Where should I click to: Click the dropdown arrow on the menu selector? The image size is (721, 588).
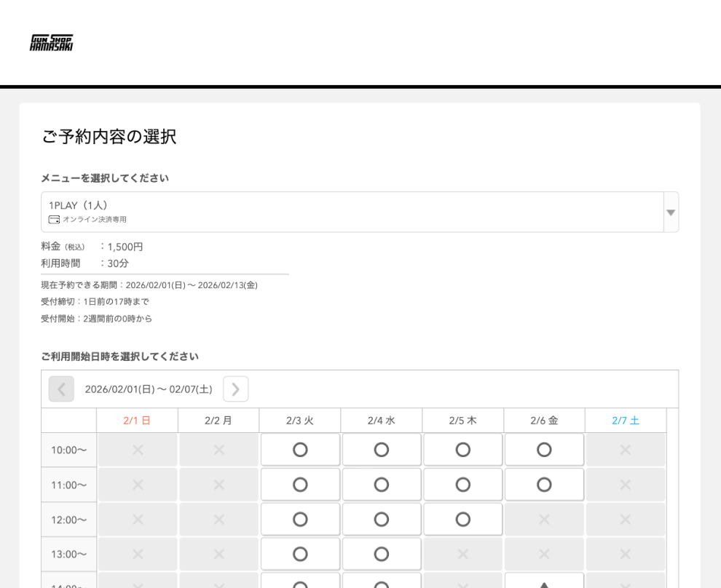pyautogui.click(x=669, y=211)
